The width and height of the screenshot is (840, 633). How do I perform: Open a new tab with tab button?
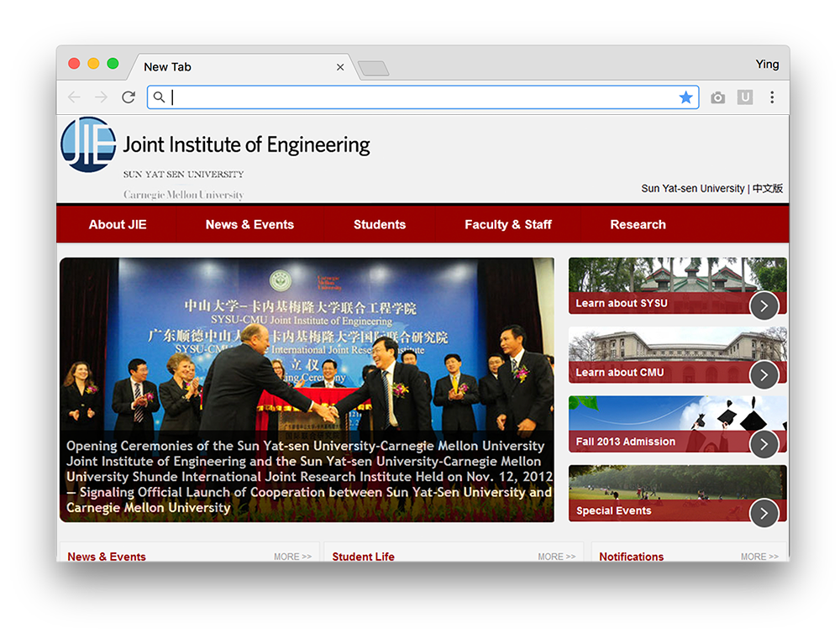[x=374, y=68]
